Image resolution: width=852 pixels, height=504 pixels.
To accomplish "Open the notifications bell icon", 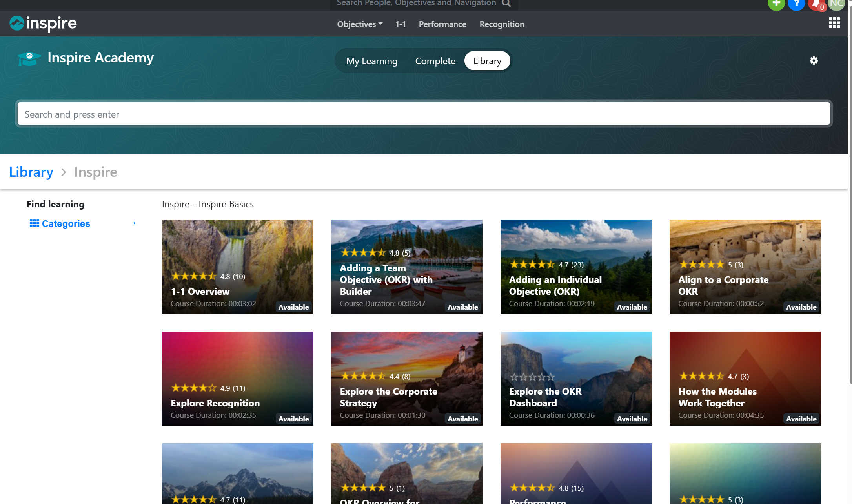I will (x=816, y=4).
